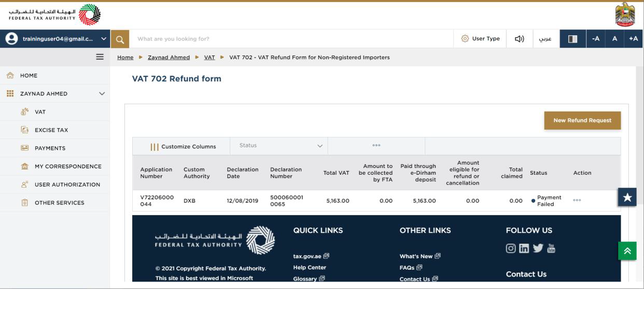Image resolution: width=644 pixels, height=336 pixels.
Task: Open the Zaynad Ahmed breadcrumb link
Action: point(169,58)
